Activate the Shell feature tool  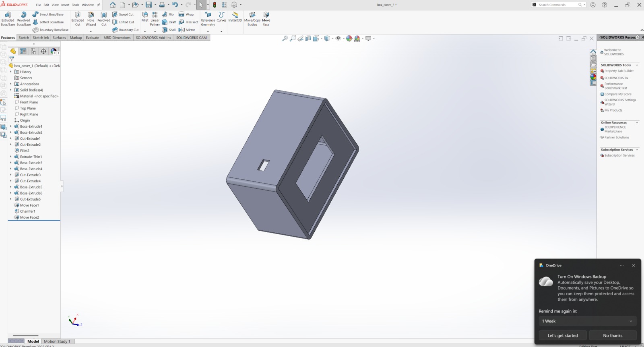click(169, 30)
